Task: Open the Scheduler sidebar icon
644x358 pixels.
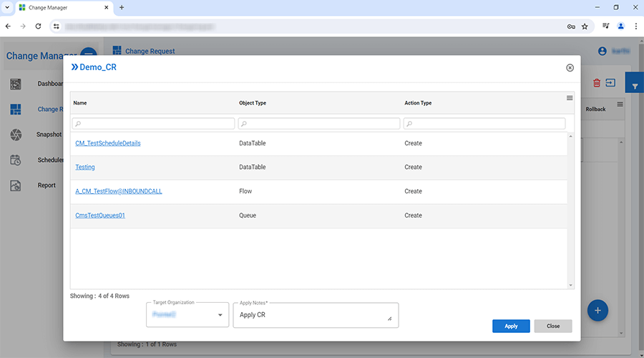Action: tap(16, 160)
